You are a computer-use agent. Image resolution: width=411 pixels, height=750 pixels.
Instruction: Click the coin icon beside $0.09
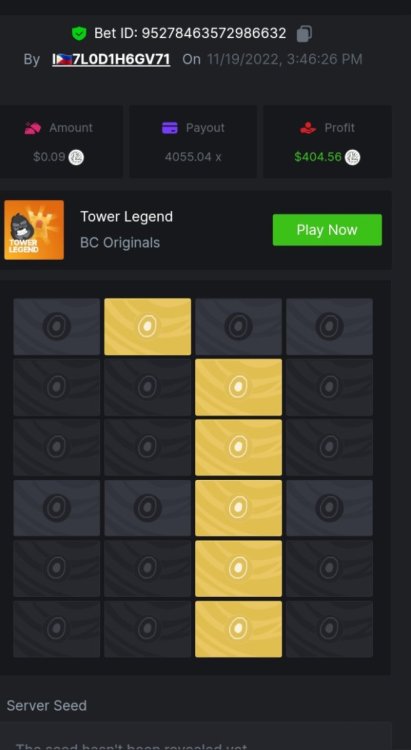tap(76, 157)
